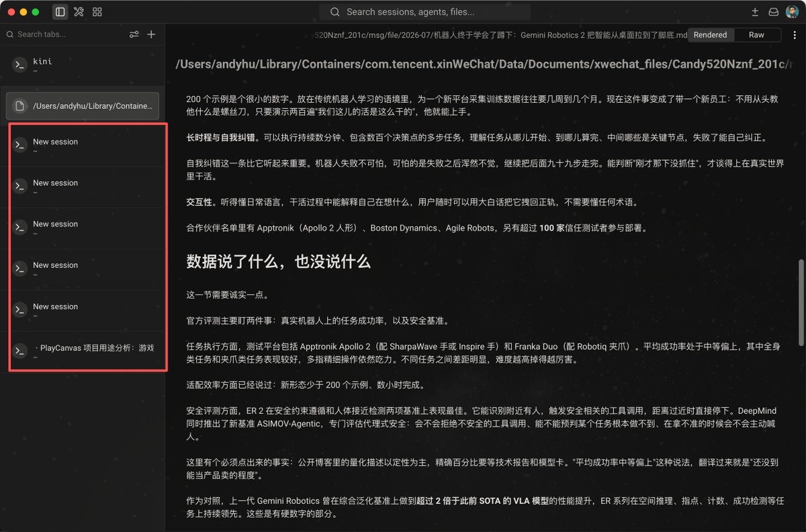The image size is (806, 532).
Task: Click the paragraph starting 合作伙伴名单里有 Apptronik
Action: click(x=417, y=228)
